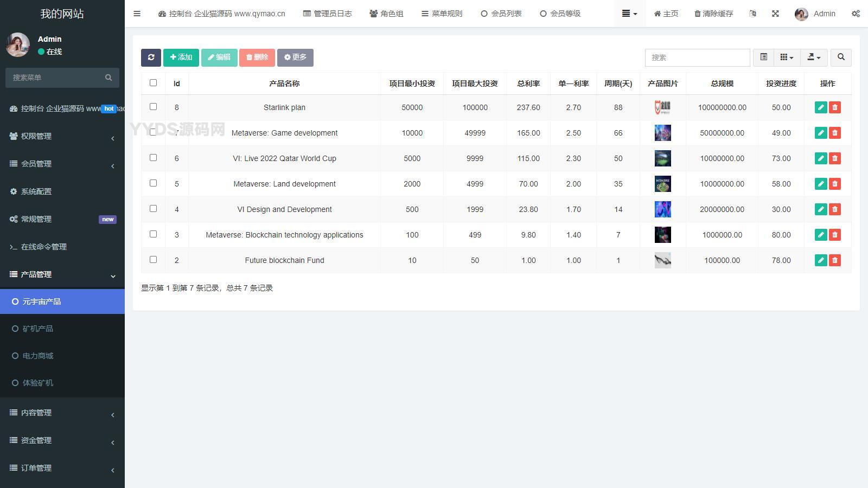Open the fullscreen toggle icon in top bar
Image resolution: width=868 pixels, height=488 pixels.
click(775, 14)
